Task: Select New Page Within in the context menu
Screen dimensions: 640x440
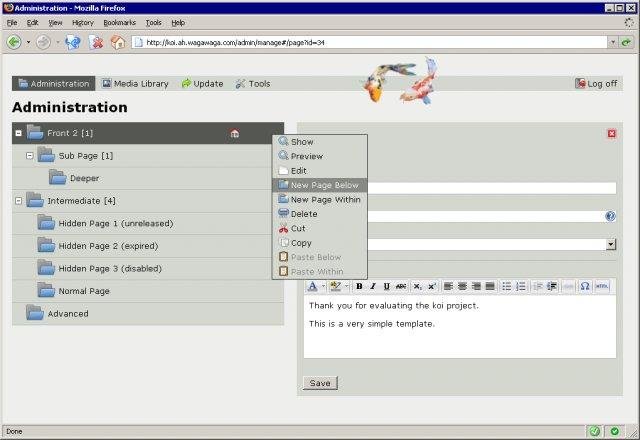Action: 320,200
